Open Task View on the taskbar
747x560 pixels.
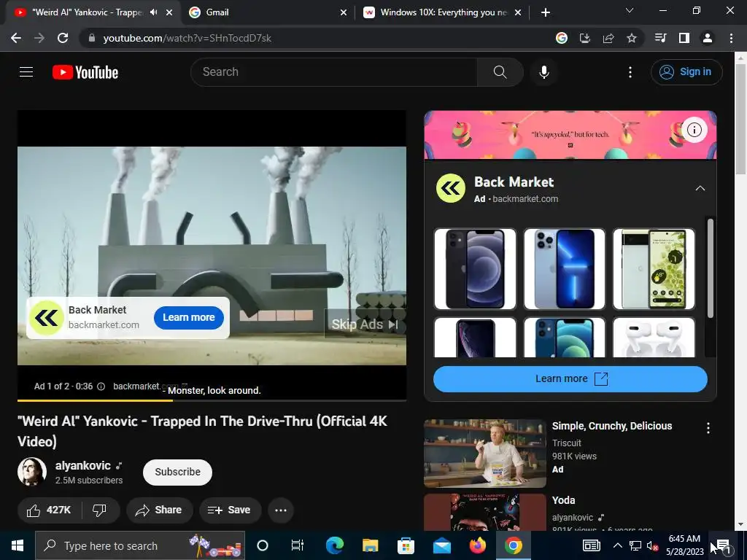click(298, 545)
